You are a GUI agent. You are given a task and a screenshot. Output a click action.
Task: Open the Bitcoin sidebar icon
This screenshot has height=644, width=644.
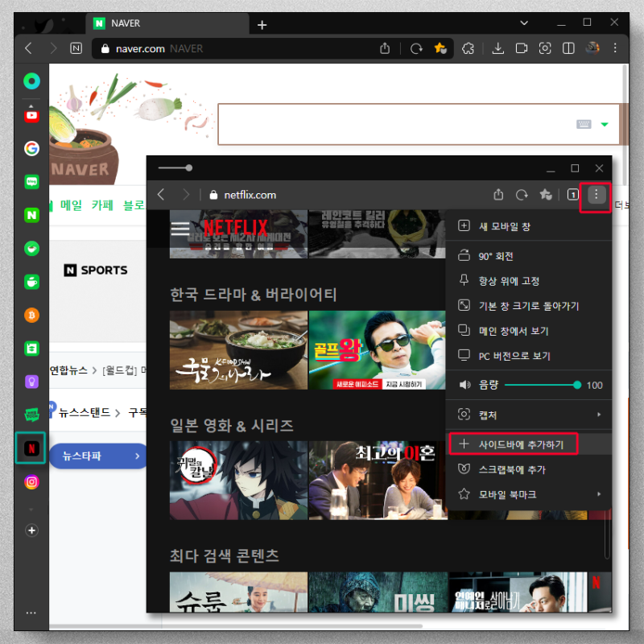[31, 315]
